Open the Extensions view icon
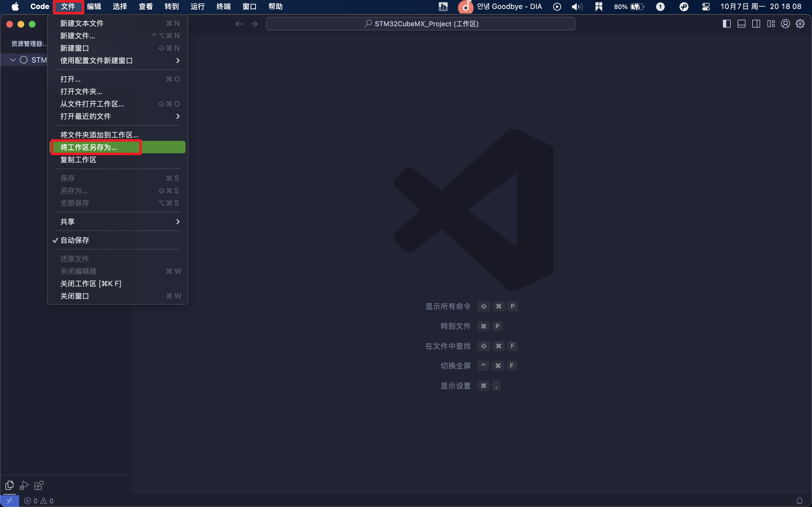 [x=39, y=485]
